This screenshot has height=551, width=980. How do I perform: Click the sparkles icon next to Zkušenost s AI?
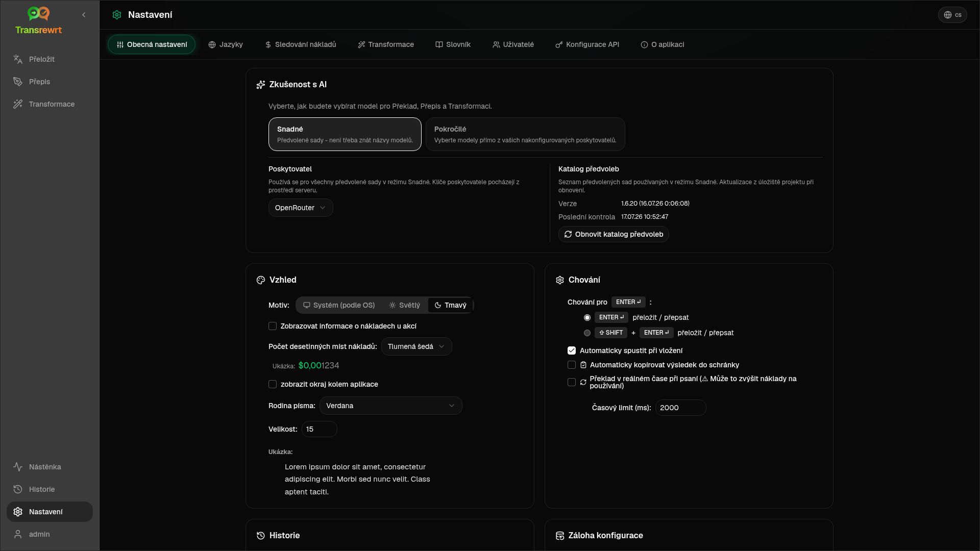pos(261,85)
